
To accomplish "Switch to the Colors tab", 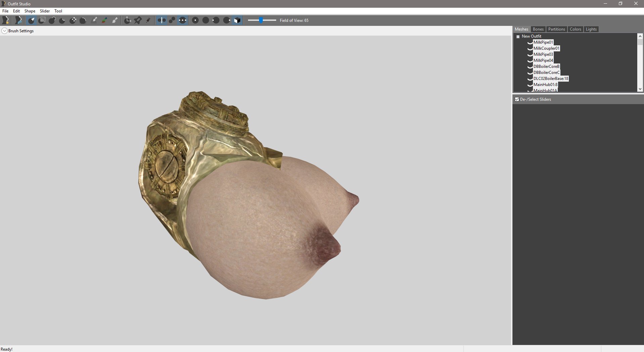I will [575, 29].
